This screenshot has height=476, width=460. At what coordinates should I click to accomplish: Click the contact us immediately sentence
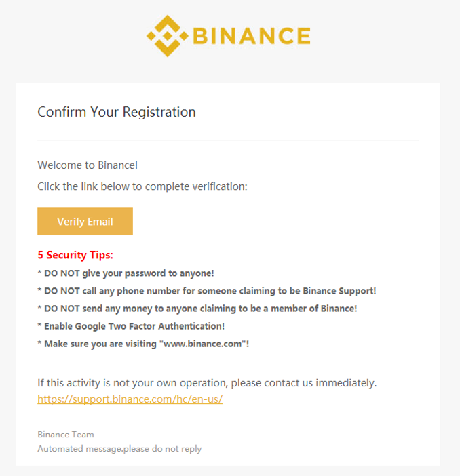coord(207,383)
